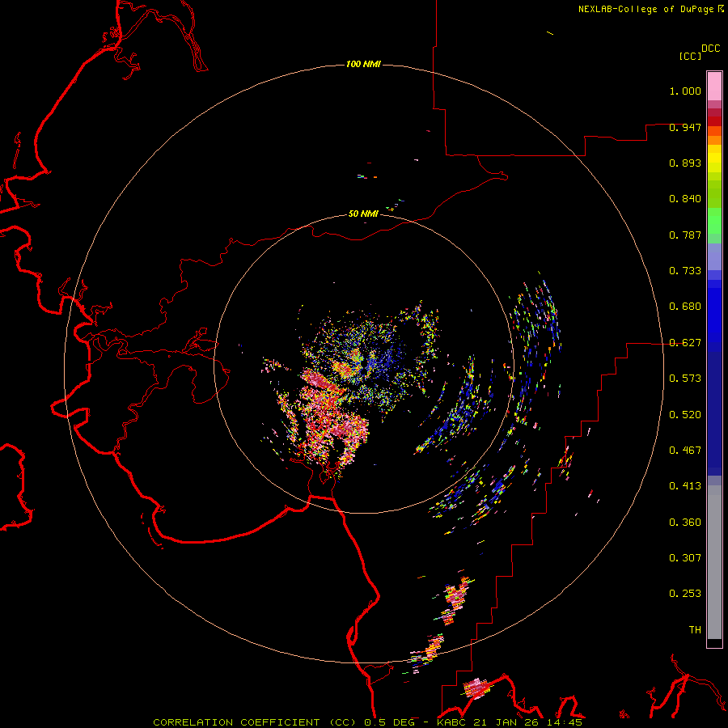Click the 0.947 scale value
Screen dimensions: 728x728
tap(685, 127)
